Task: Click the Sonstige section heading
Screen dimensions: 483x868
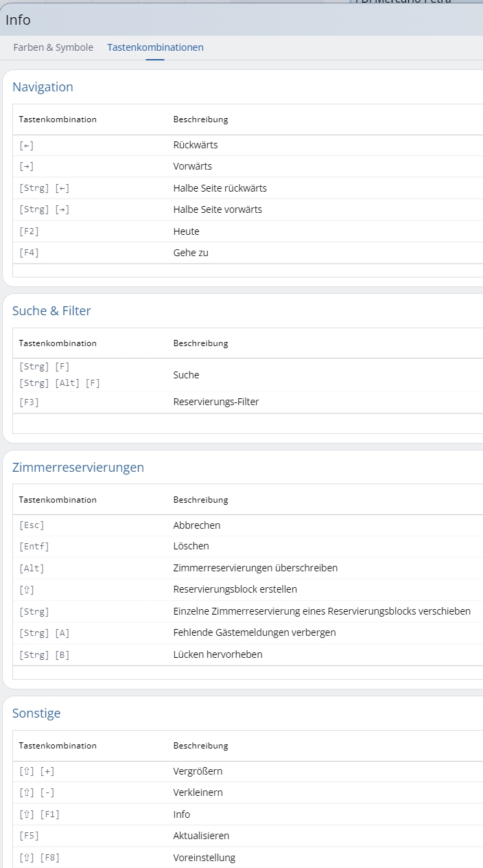Action: [36, 713]
